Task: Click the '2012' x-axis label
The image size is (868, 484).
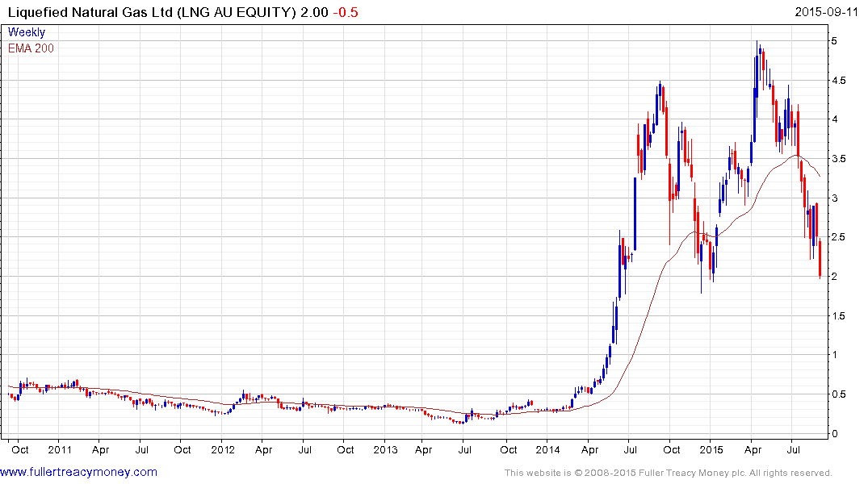Action: (223, 449)
